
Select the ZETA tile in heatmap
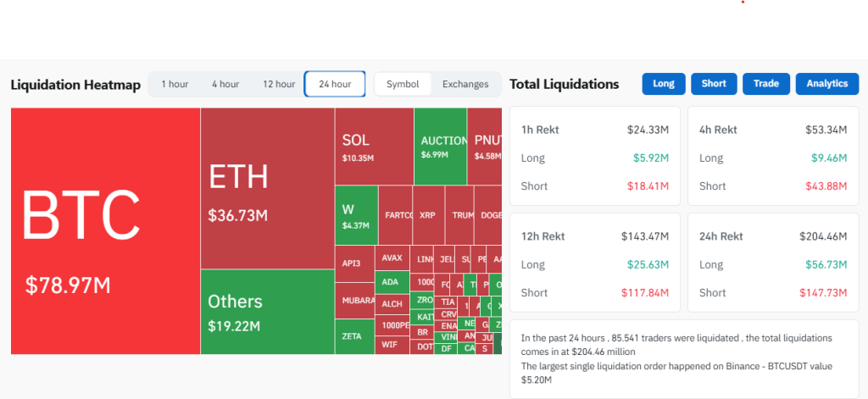tap(355, 335)
